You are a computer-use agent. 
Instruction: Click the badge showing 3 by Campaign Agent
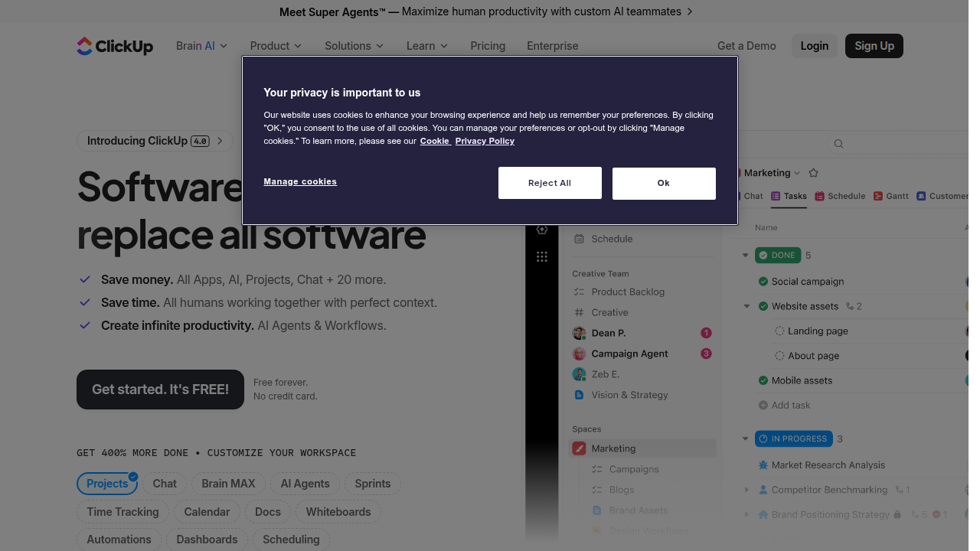[x=706, y=354]
